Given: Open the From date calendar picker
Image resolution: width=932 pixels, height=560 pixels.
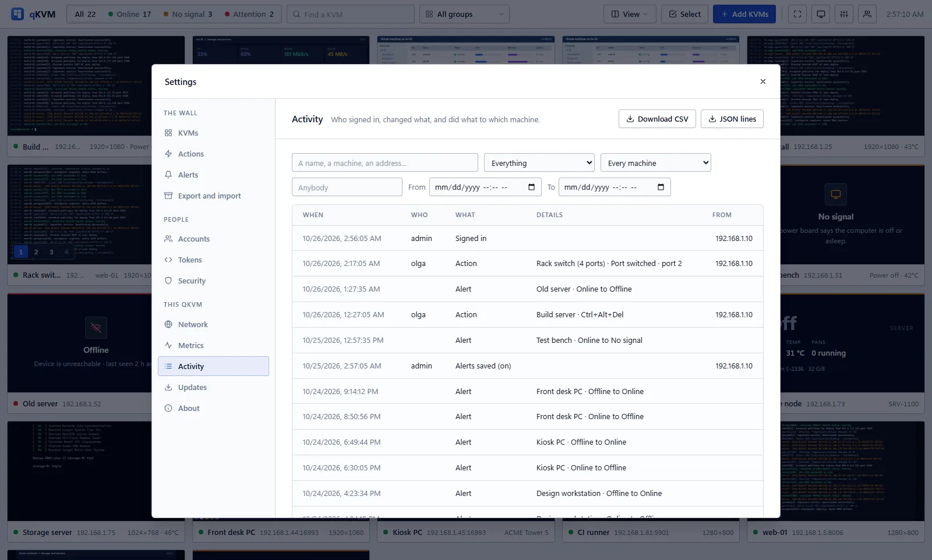Looking at the screenshot, I should pos(531,187).
